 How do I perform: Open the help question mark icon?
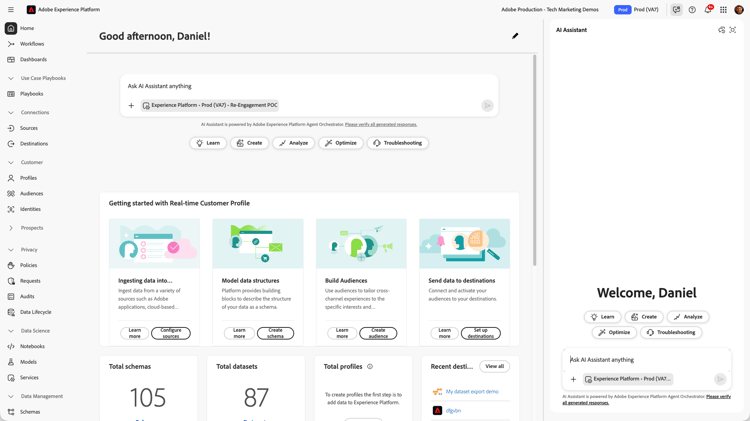692,10
